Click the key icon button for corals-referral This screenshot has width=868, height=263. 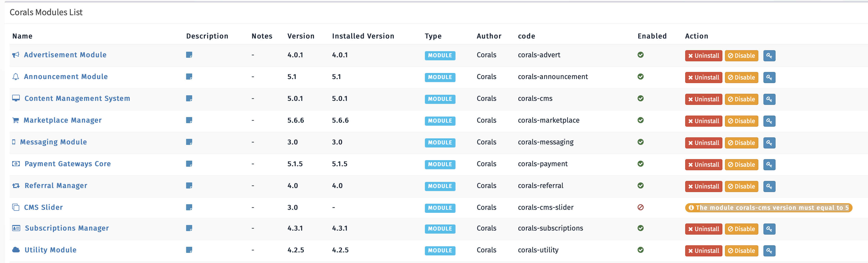click(x=769, y=186)
